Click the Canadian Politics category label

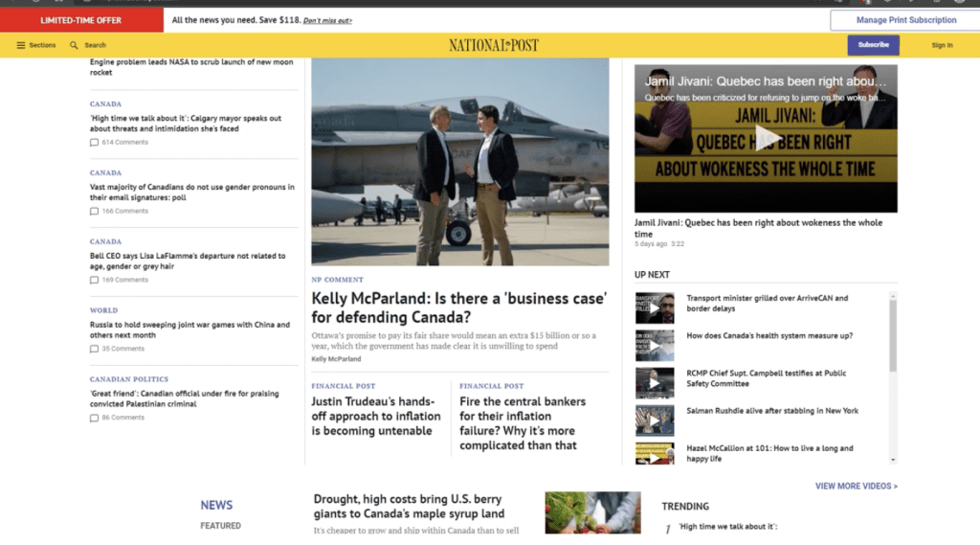tap(129, 379)
